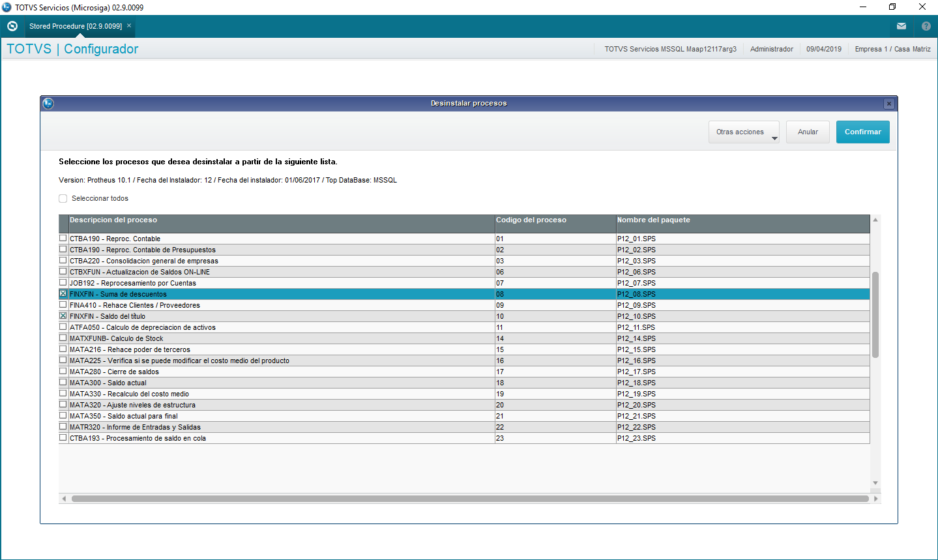
Task: Click package name P12_23.SPS
Action: [636, 438]
